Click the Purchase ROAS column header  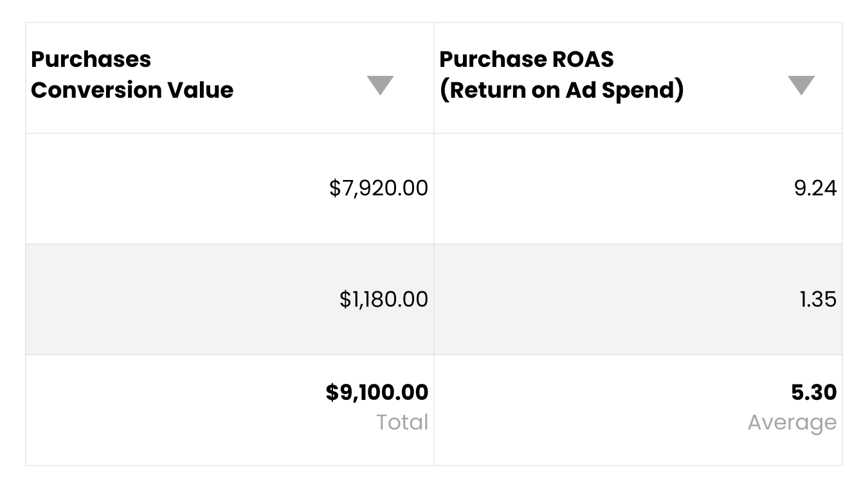(x=638, y=78)
